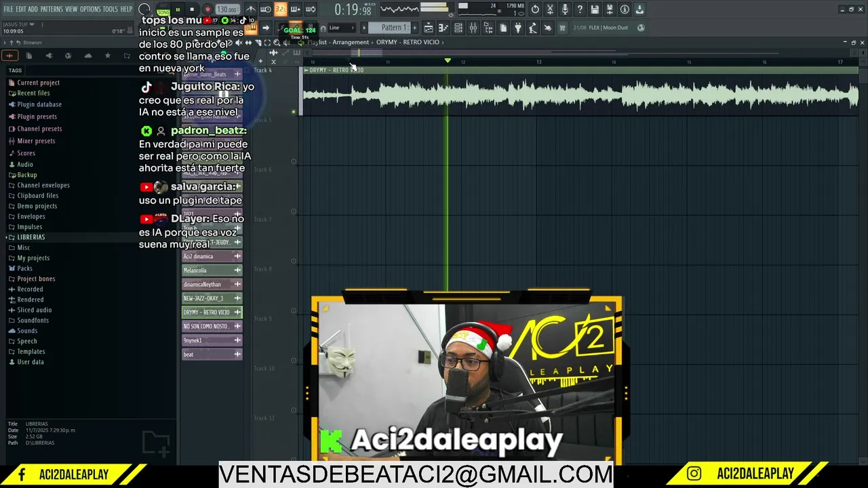Select the ORYMY - RETRO VICIO clip in picker
The width and height of the screenshot is (868, 488).
(212, 312)
